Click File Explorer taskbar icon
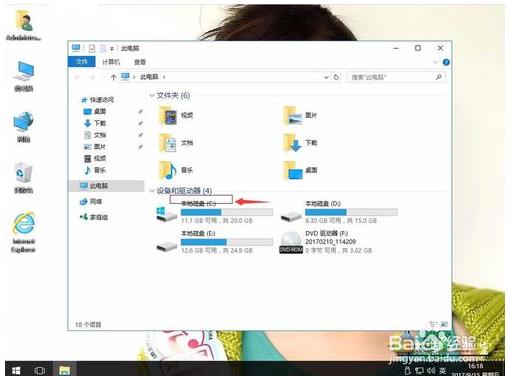The height and width of the screenshot is (377, 510). (x=64, y=370)
